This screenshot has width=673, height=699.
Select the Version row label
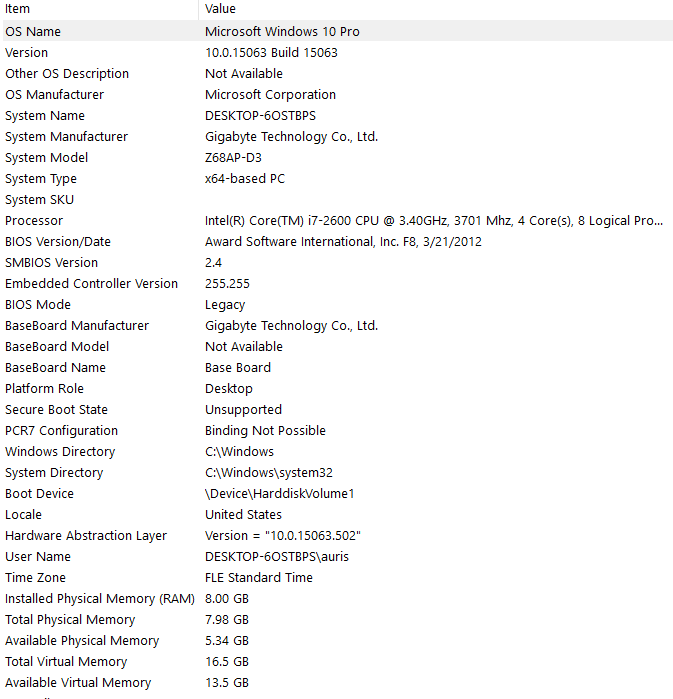tap(26, 53)
